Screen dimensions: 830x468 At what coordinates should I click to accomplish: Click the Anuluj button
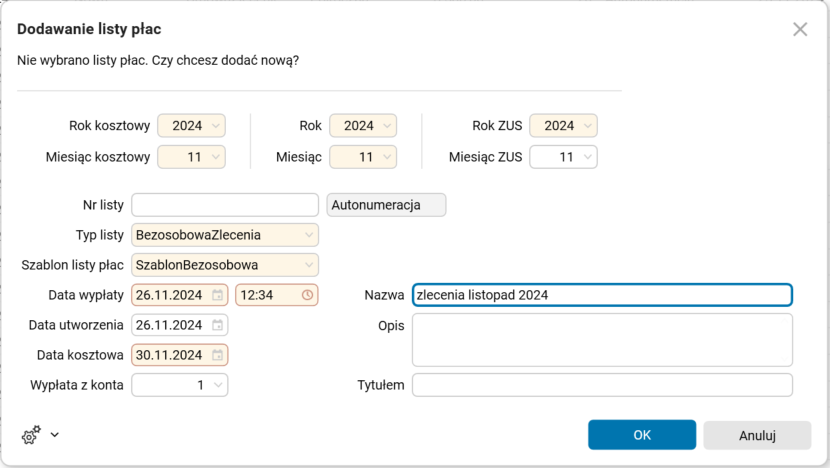coord(757,435)
